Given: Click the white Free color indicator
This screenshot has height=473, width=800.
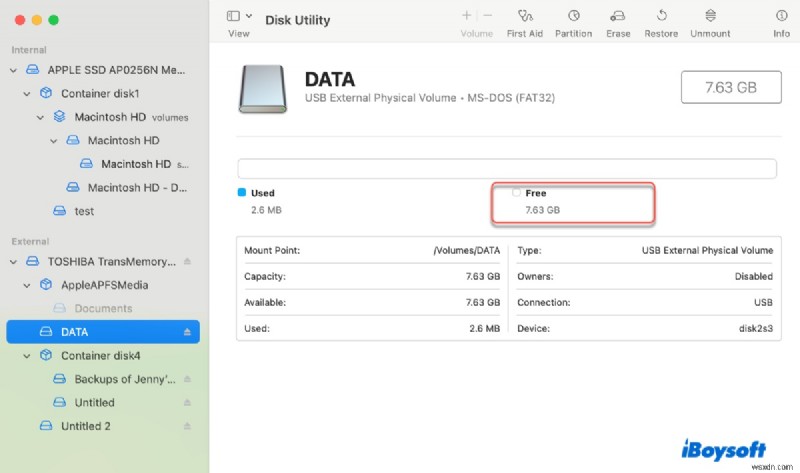Looking at the screenshot, I should tap(516, 192).
